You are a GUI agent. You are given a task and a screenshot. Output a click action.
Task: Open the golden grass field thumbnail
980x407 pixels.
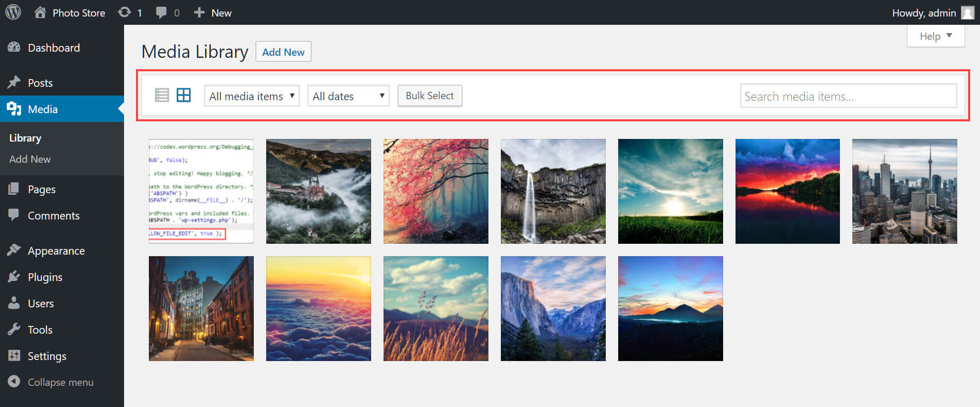[436, 308]
